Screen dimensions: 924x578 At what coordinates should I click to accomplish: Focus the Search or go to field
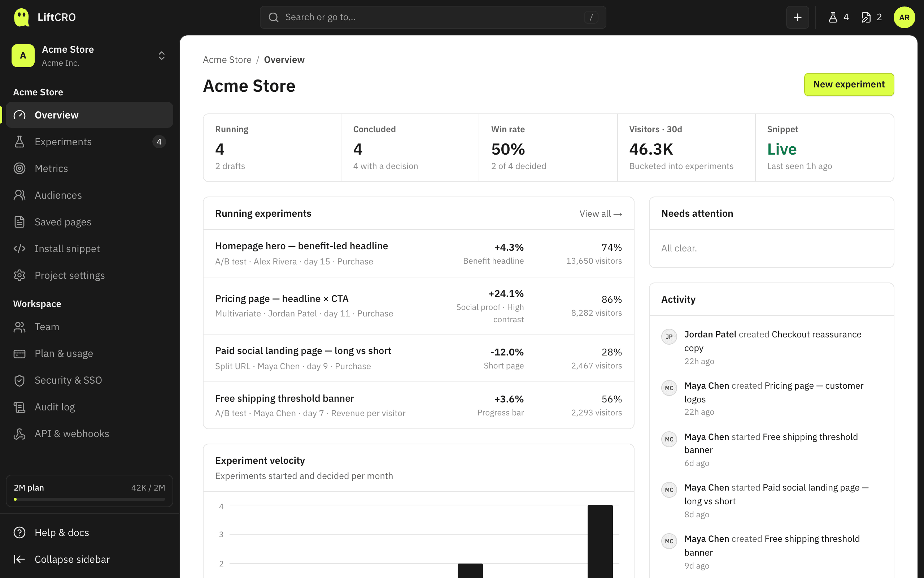[433, 17]
